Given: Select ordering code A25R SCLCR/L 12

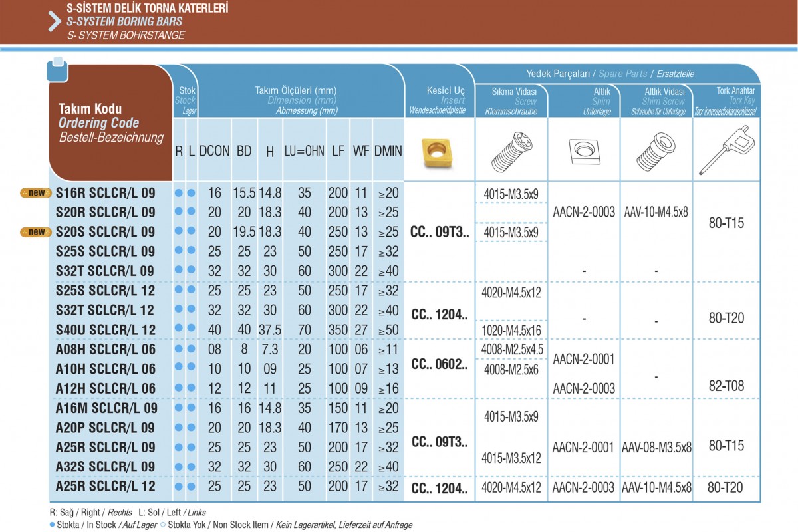Looking at the screenshot, I should click(105, 487).
